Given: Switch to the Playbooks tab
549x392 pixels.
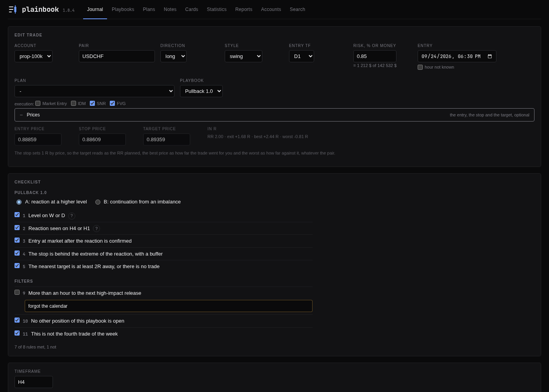Looking at the screenshot, I should (x=123, y=9).
